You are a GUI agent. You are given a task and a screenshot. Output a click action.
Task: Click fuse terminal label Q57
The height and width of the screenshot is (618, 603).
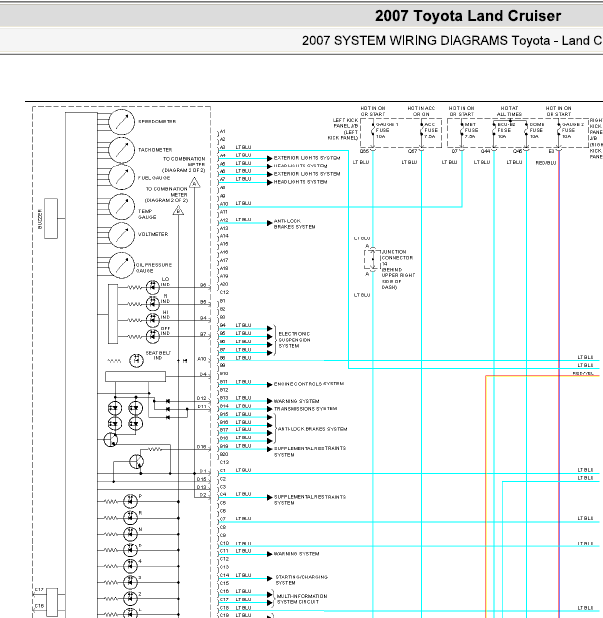pos(413,151)
